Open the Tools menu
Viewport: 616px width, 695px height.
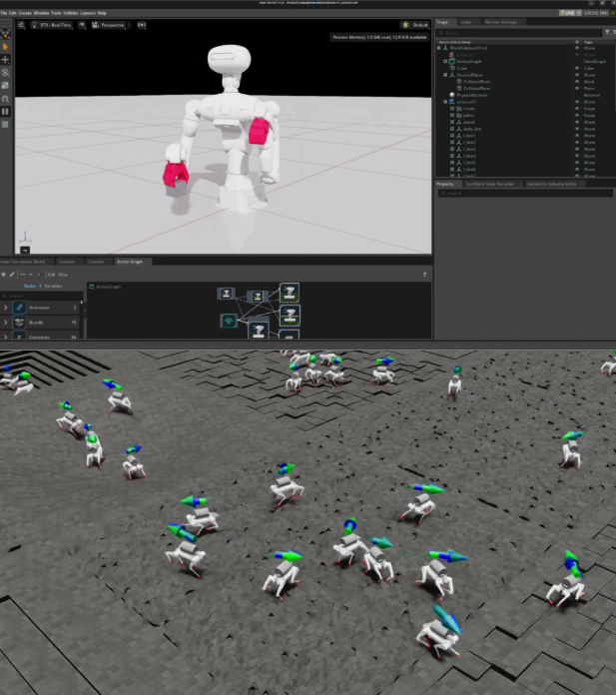pos(56,13)
